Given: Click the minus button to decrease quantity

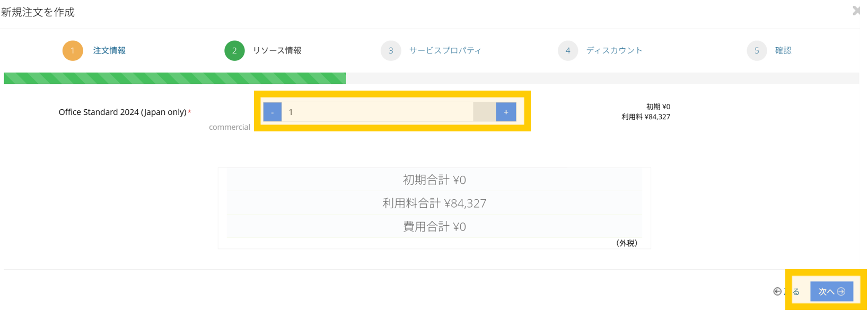Looking at the screenshot, I should tap(273, 112).
